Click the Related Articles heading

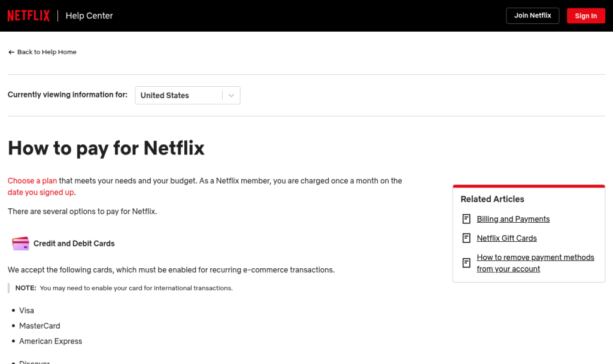pos(492,199)
